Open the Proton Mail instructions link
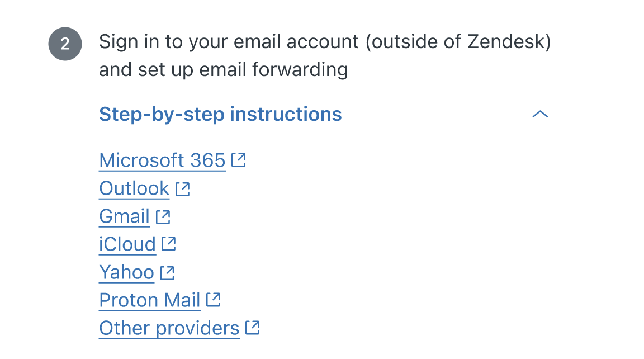The image size is (644, 359). coord(150,300)
